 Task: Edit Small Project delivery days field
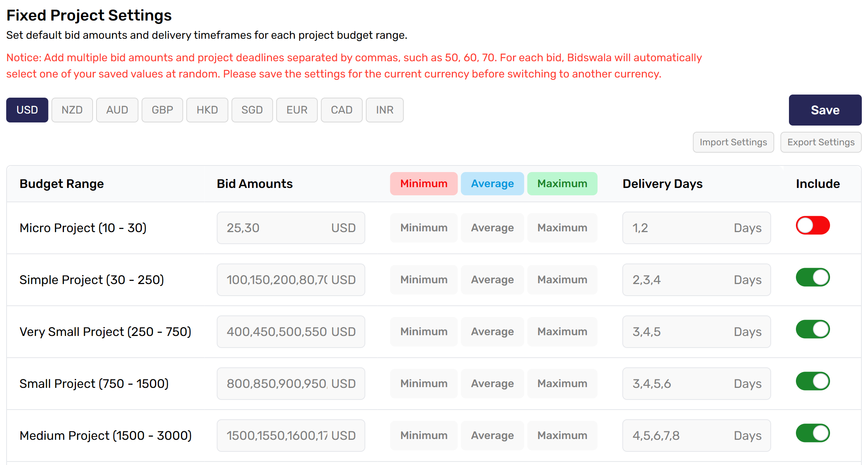697,384
